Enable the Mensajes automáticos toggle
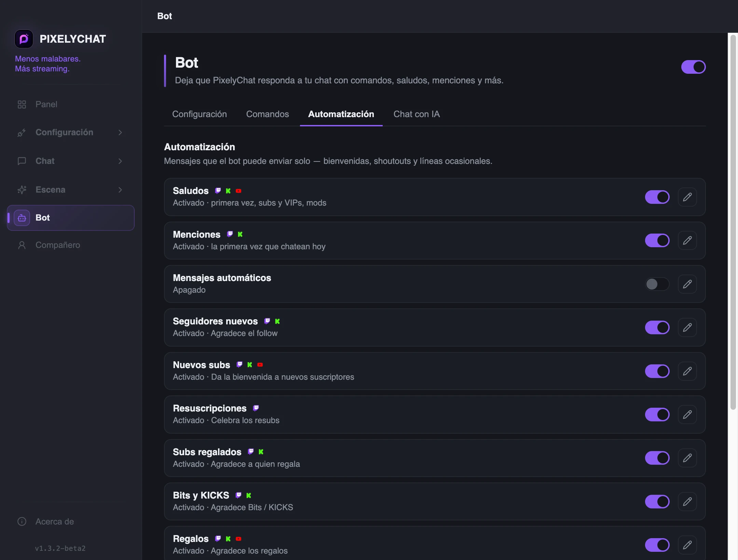 [657, 284]
